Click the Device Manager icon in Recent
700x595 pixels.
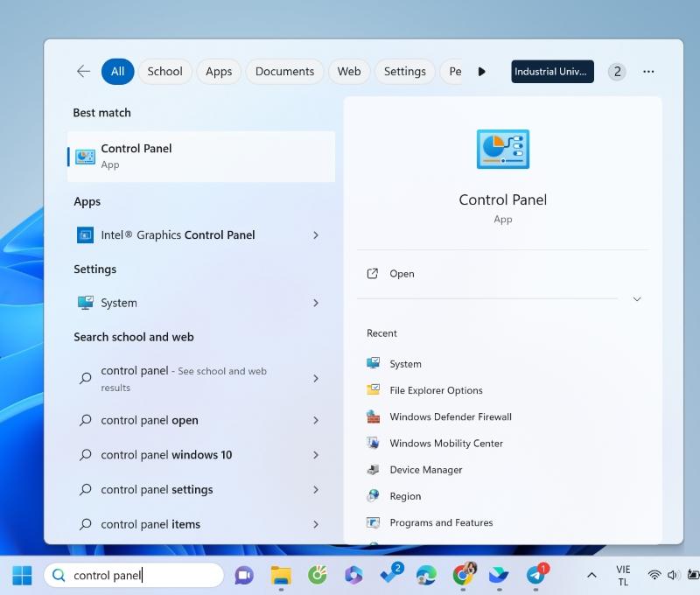tap(373, 470)
